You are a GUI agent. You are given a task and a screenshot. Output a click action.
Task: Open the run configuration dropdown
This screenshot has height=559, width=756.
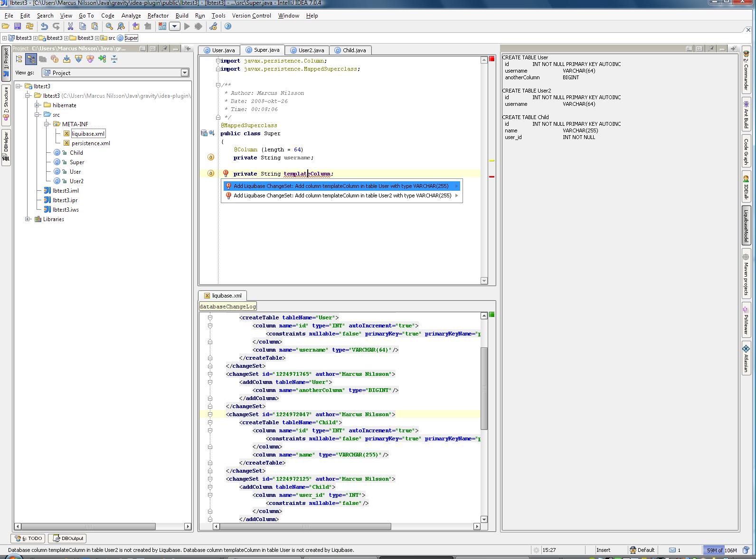(x=175, y=27)
